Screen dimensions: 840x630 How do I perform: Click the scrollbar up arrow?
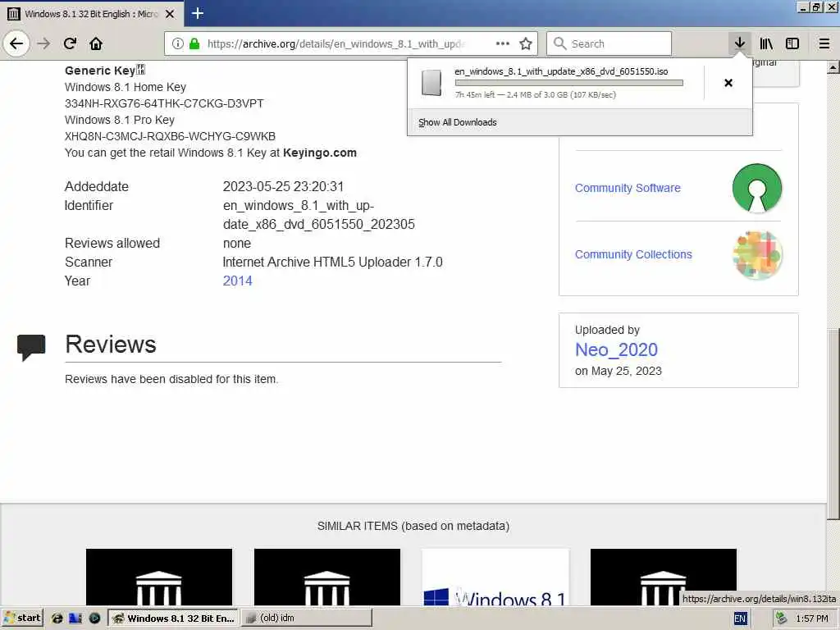833,67
